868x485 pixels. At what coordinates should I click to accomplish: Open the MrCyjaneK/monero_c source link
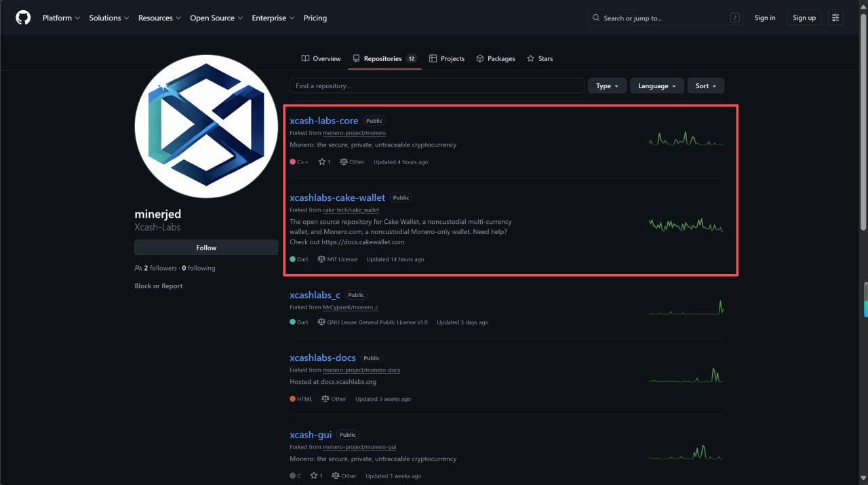coord(351,307)
